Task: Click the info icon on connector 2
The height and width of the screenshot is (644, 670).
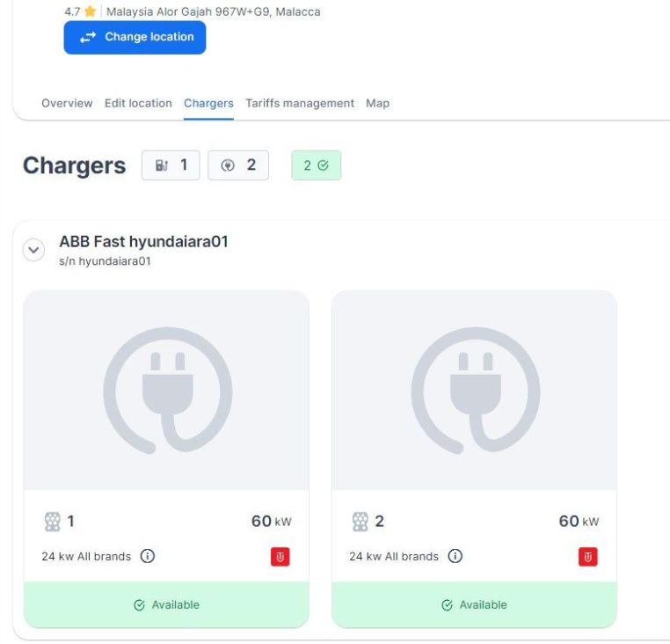Action: click(455, 556)
